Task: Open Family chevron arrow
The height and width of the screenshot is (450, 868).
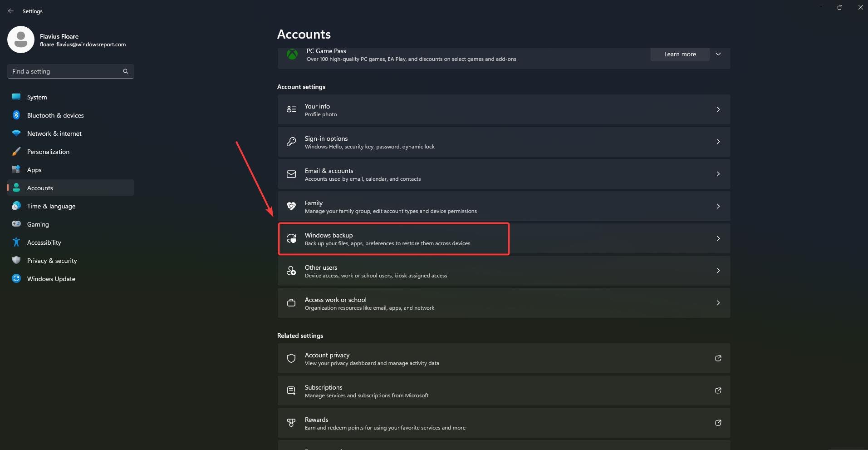Action: pos(718,206)
